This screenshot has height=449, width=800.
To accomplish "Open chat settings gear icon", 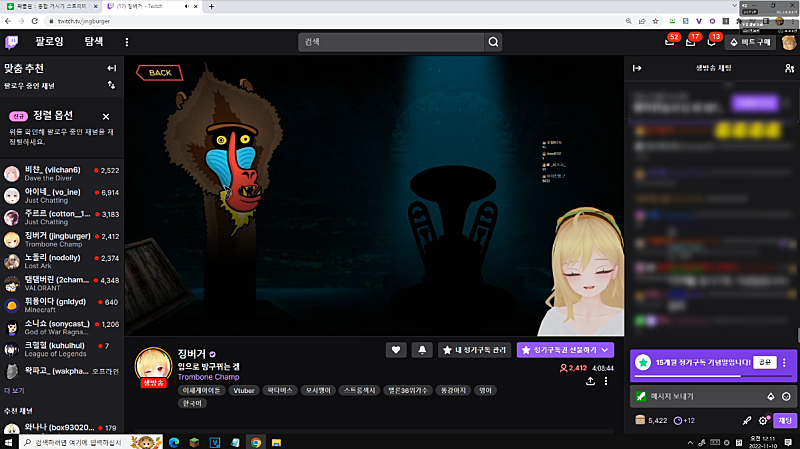I will [x=763, y=421].
